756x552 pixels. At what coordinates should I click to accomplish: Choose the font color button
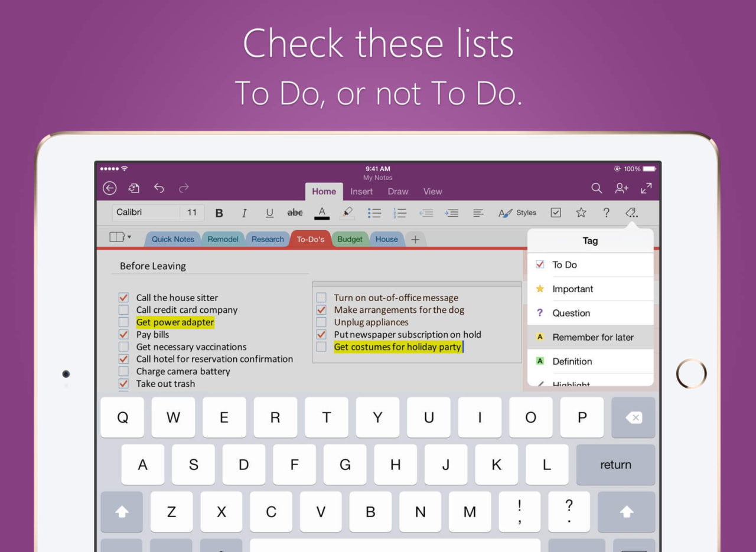point(322,213)
